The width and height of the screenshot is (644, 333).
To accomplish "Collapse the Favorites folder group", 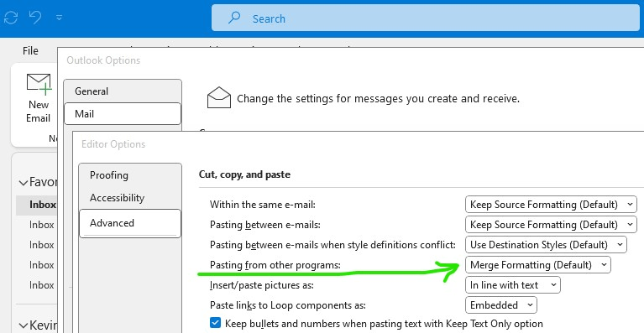I will 24,183.
